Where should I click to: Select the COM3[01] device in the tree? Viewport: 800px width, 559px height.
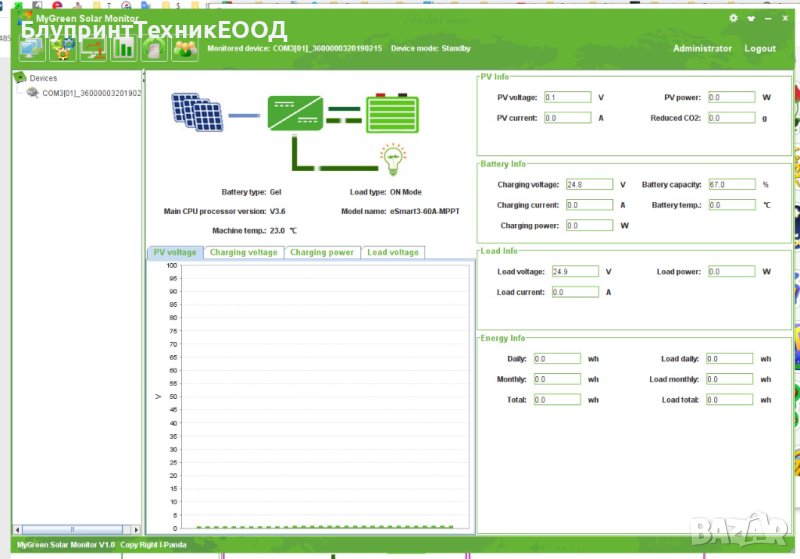point(91,93)
